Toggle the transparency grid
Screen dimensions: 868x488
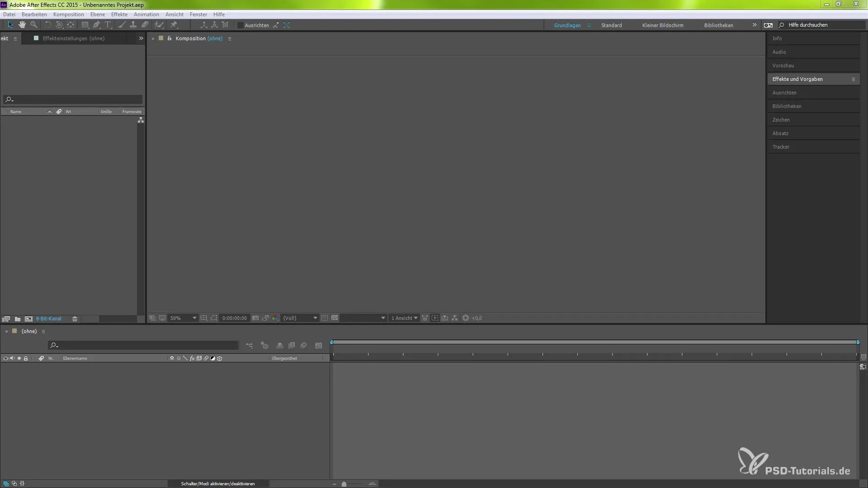click(x=335, y=318)
